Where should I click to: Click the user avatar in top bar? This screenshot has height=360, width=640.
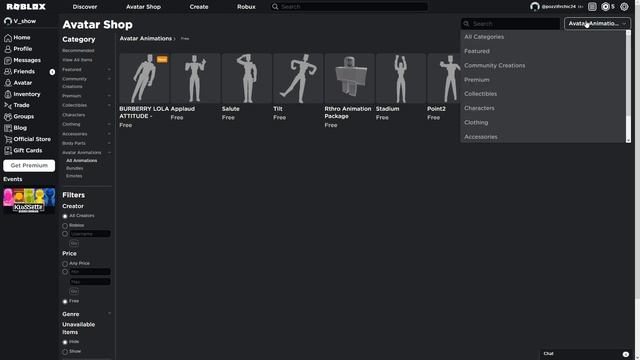[x=535, y=7]
